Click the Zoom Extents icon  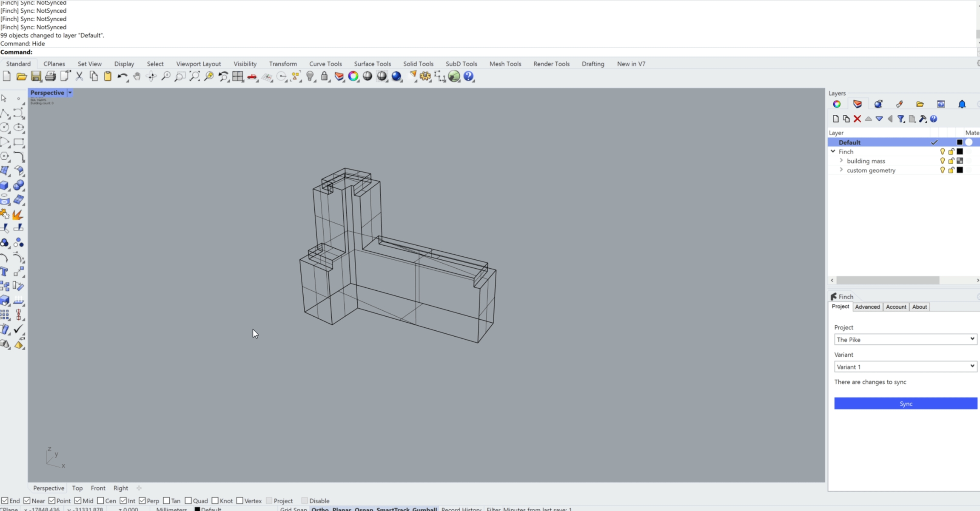(194, 77)
